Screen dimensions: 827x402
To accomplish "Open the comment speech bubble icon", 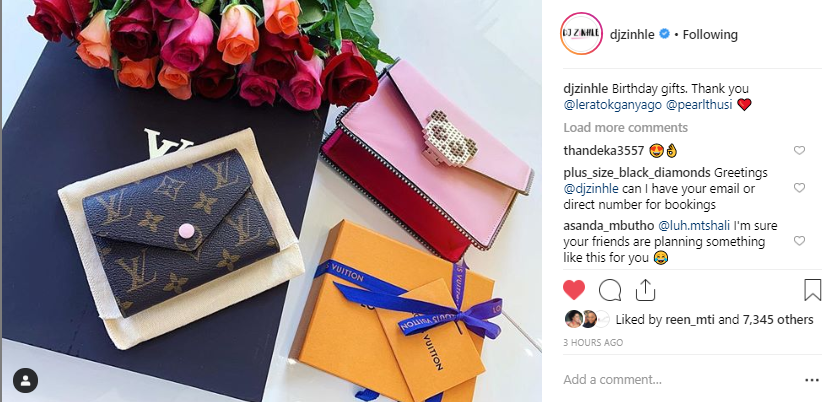I will coord(610,290).
